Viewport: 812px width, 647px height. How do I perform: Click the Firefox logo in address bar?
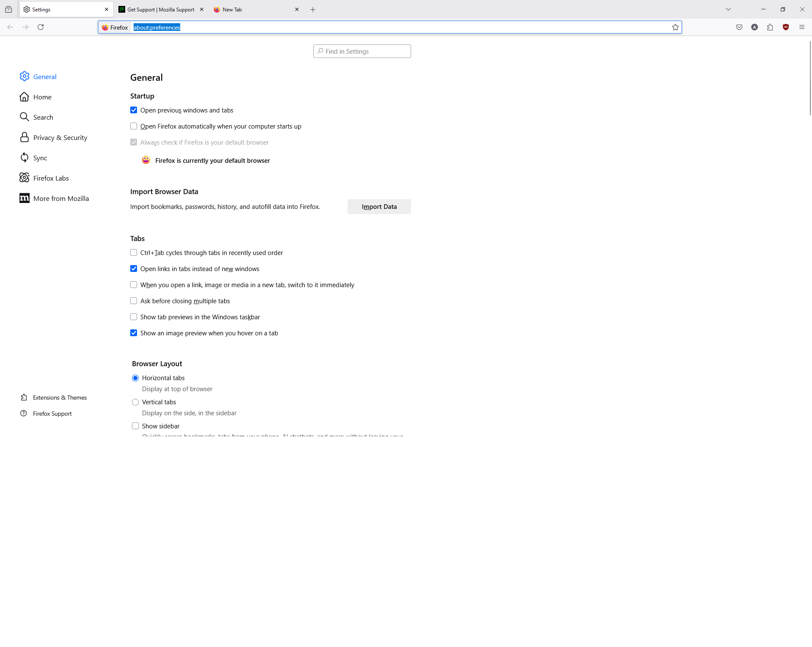105,27
